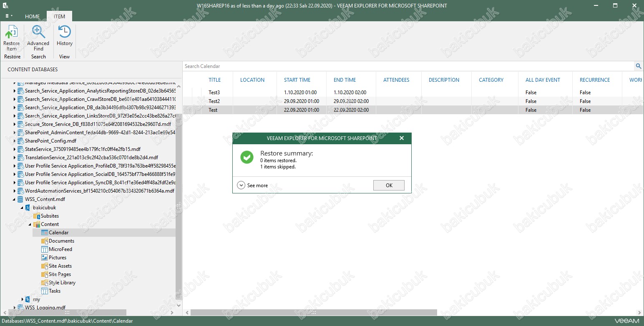Click into the Search Calendar field
644x326 pixels.
409,66
